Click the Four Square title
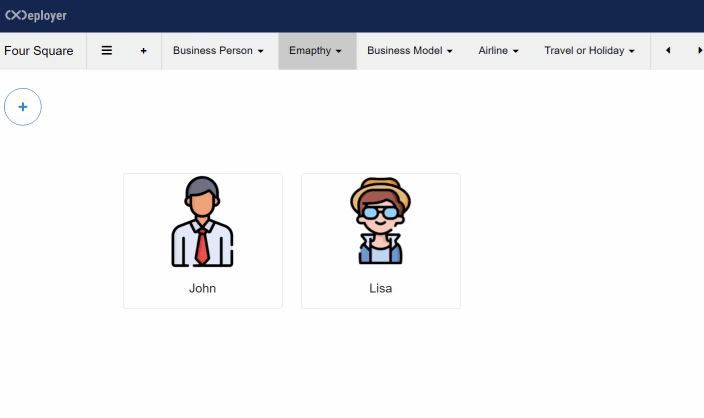This screenshot has height=418, width=704. pos(39,51)
